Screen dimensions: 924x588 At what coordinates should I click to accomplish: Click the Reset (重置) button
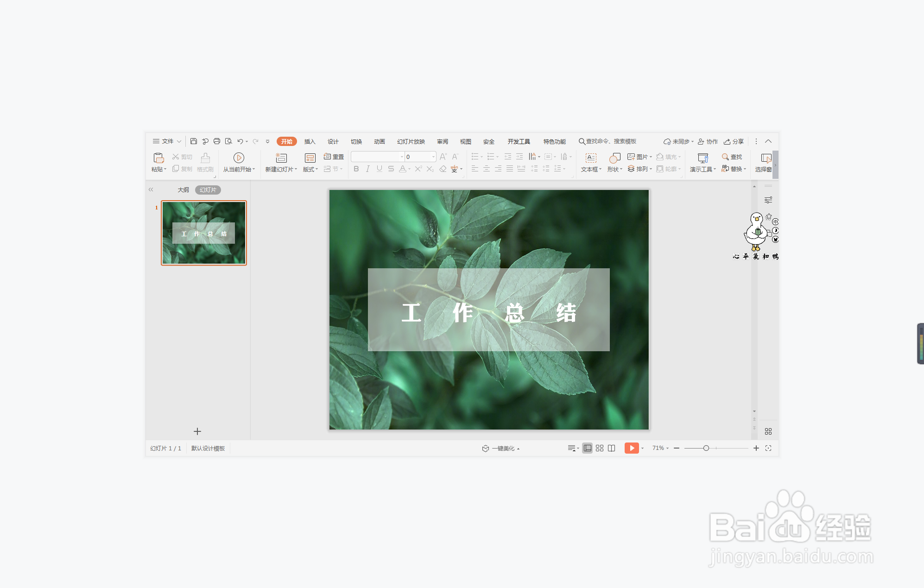pyautogui.click(x=334, y=157)
